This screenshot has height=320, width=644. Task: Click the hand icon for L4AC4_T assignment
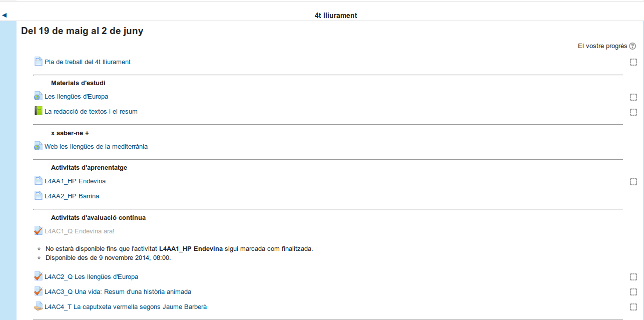click(x=38, y=306)
